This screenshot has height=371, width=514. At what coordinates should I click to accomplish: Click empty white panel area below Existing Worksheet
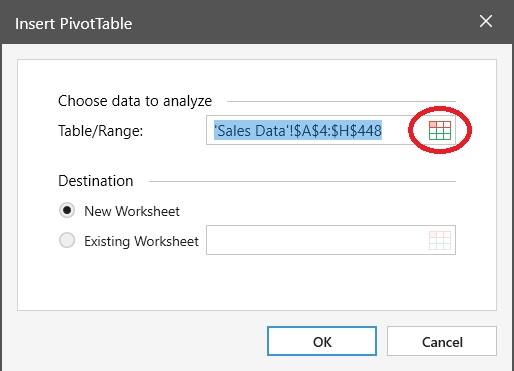click(x=257, y=283)
